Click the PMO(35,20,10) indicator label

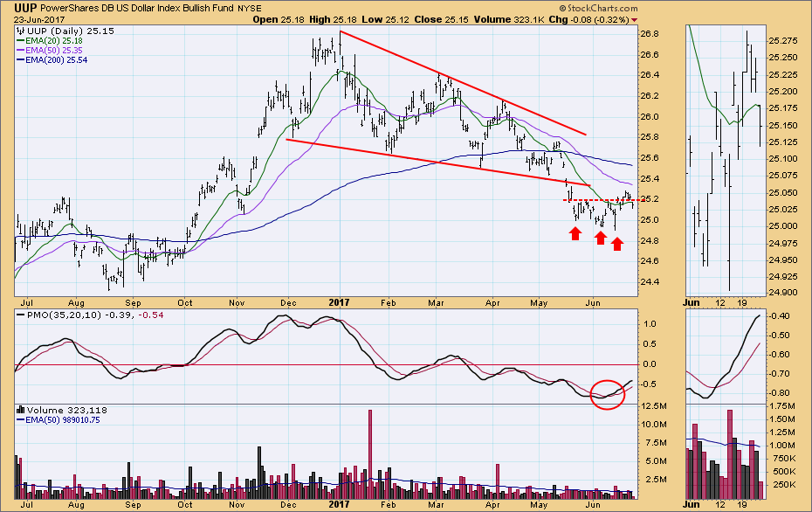[x=65, y=315]
